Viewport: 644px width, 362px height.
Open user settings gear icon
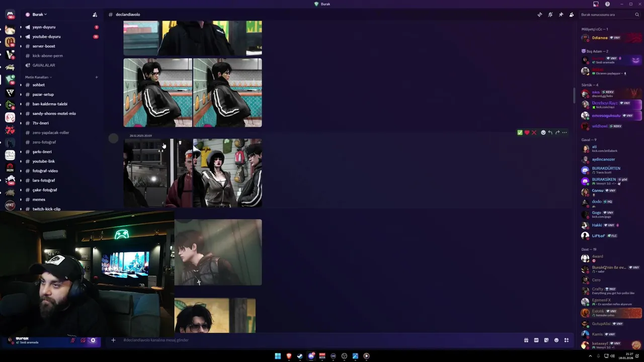[x=93, y=340]
